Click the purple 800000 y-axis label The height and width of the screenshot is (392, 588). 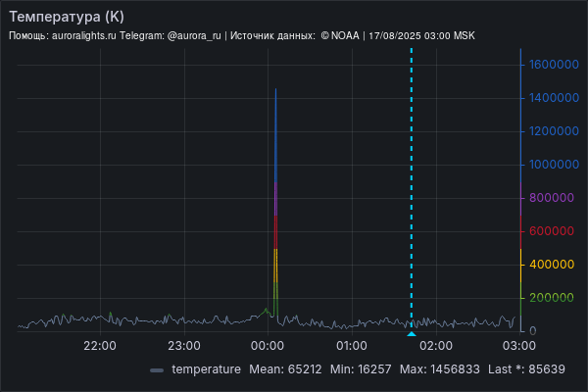coord(552,198)
